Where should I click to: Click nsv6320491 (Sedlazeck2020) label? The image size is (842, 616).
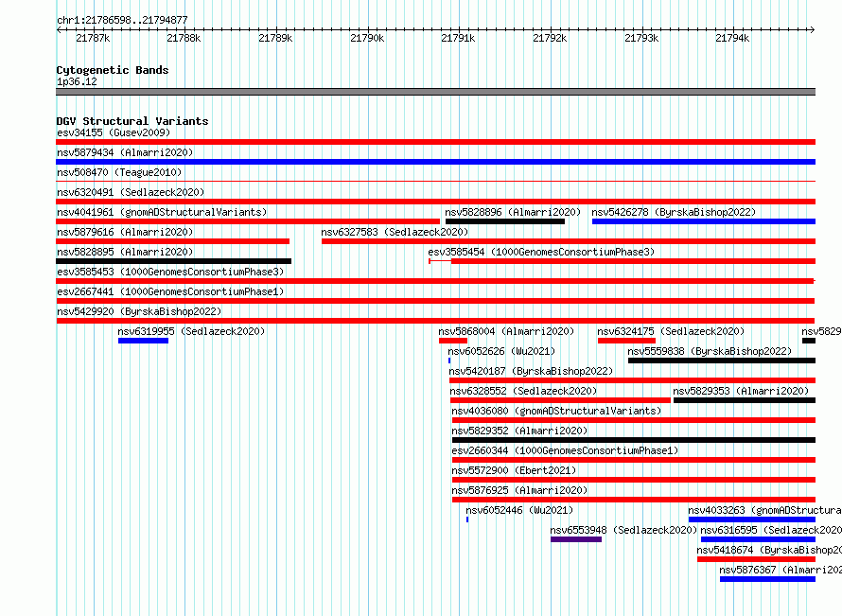click(x=131, y=192)
